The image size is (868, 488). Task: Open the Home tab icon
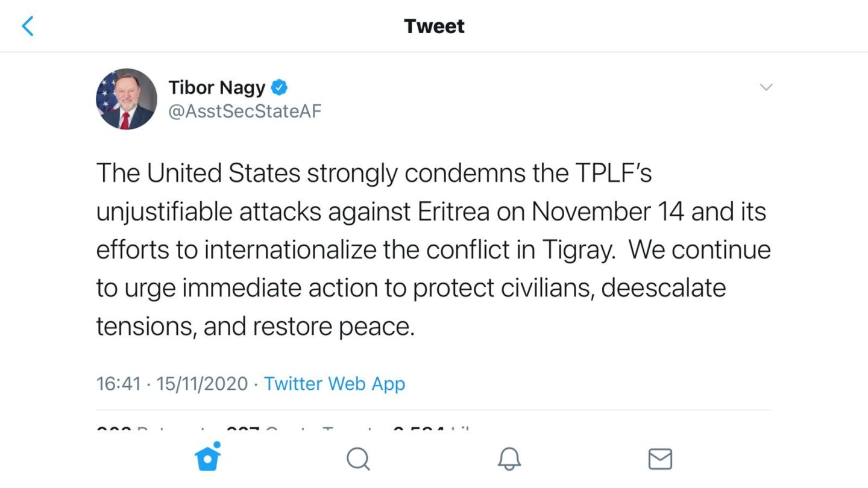tap(207, 459)
